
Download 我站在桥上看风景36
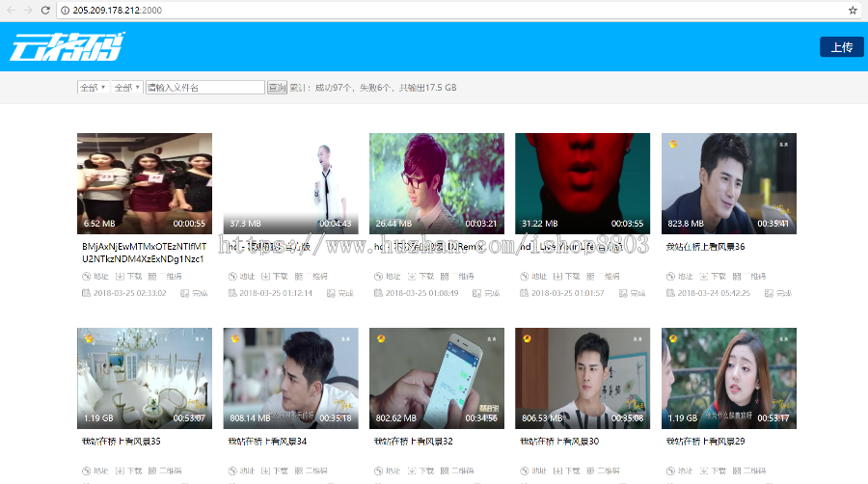click(713, 276)
